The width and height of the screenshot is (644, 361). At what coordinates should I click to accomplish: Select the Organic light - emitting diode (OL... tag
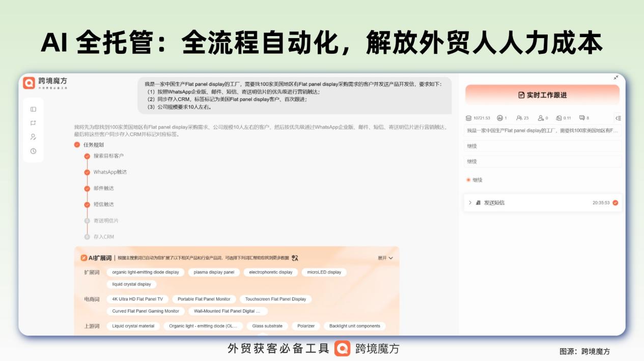point(203,326)
